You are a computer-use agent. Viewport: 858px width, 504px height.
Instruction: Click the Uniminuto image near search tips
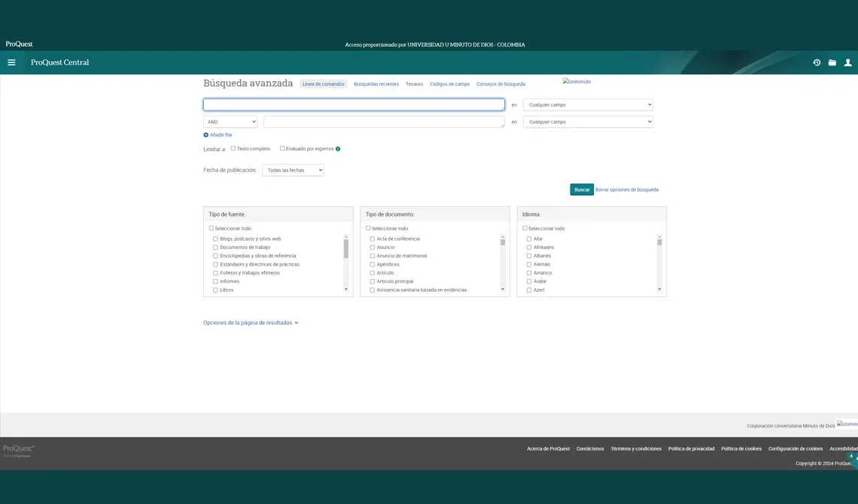point(577,81)
